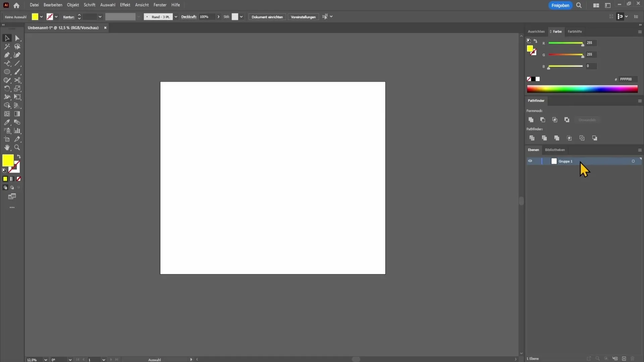Select the Artboard tool
Image resolution: width=644 pixels, height=362 pixels.
click(x=7, y=139)
